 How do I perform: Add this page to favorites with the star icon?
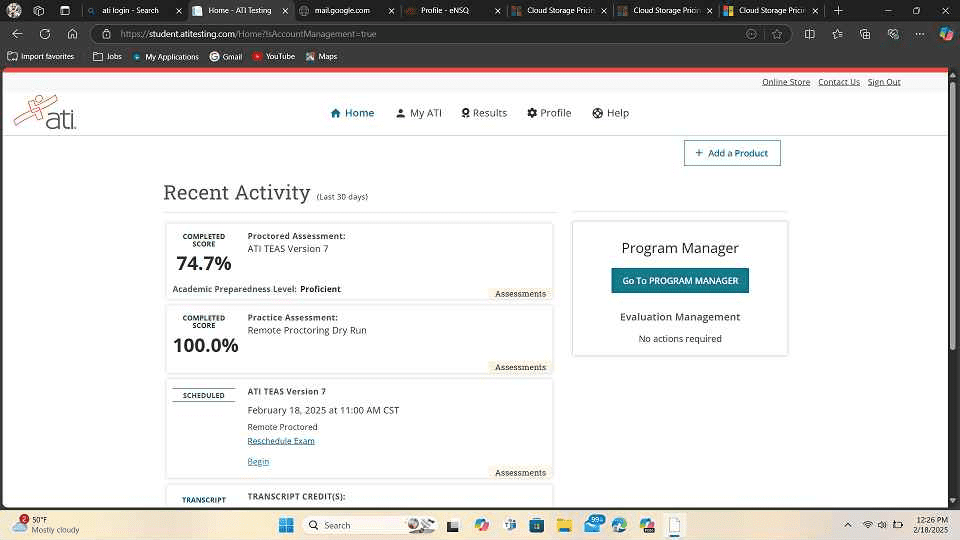coord(777,33)
